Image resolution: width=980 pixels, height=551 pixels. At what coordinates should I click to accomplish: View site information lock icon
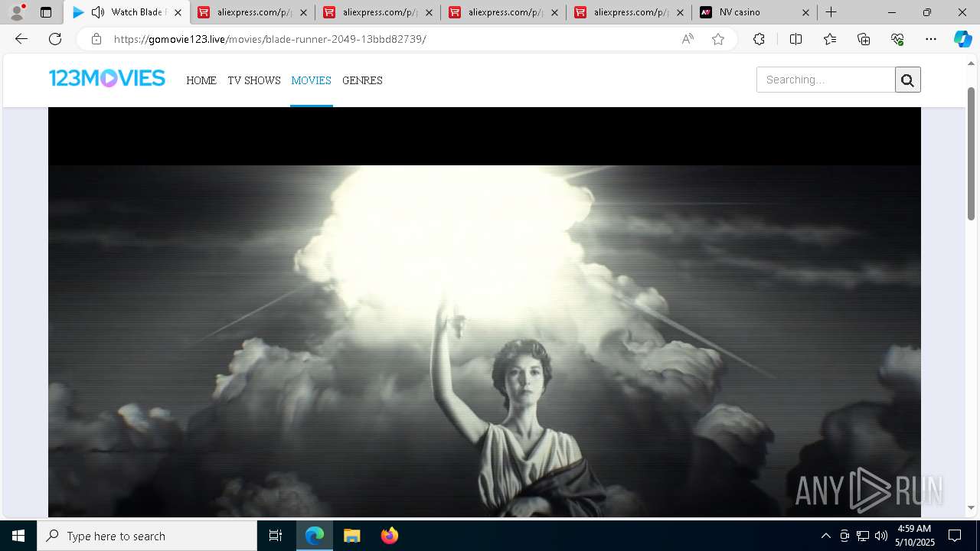coord(96,39)
